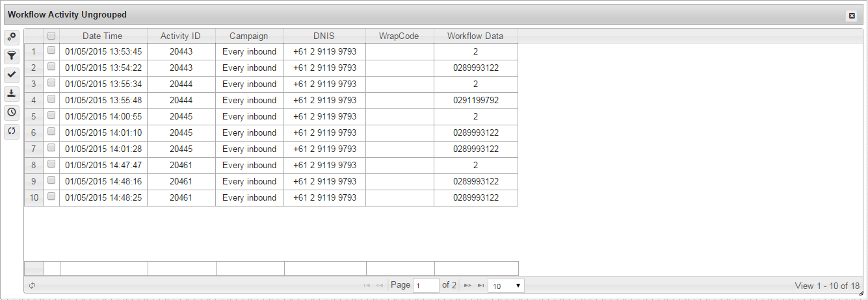
Task: Click the checkmark icon in left toolbar
Action: click(x=12, y=75)
